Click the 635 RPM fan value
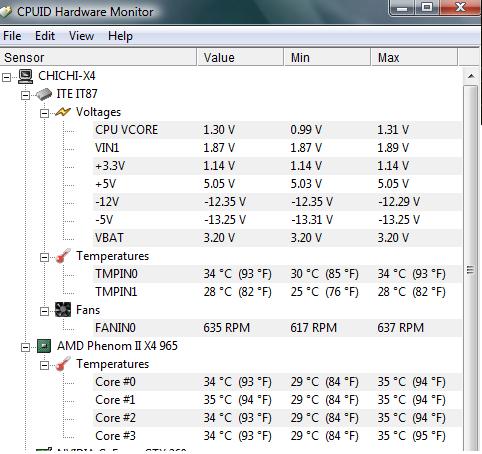The image size is (482, 454). tap(227, 328)
